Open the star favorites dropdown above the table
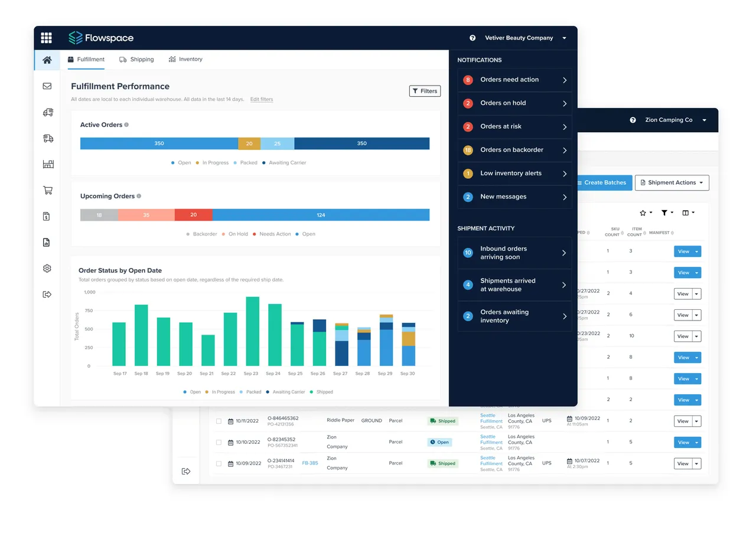 pyautogui.click(x=646, y=212)
